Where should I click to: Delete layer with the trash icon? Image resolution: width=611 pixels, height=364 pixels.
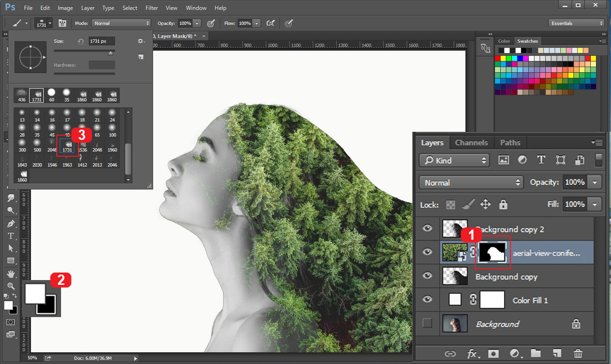578,354
